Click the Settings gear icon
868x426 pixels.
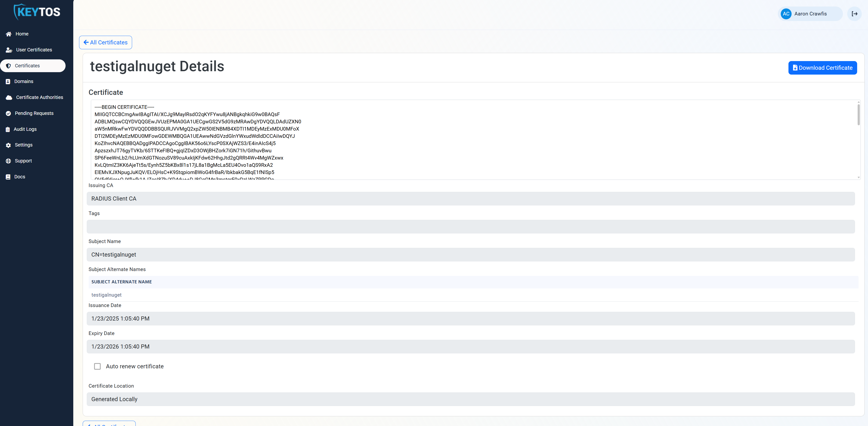tap(8, 145)
